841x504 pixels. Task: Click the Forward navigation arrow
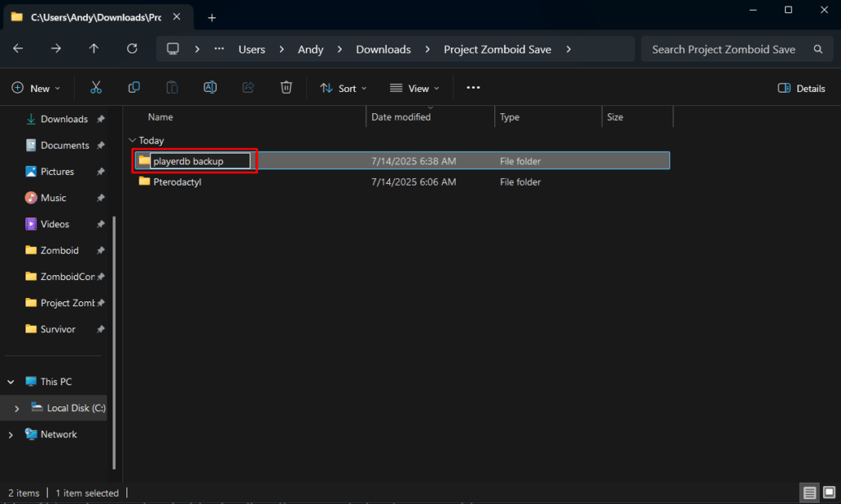(x=56, y=48)
